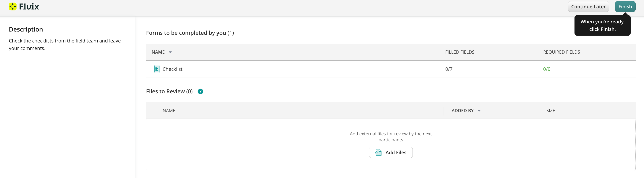Click the SIZE column header
The width and height of the screenshot is (644, 178).
tap(550, 110)
